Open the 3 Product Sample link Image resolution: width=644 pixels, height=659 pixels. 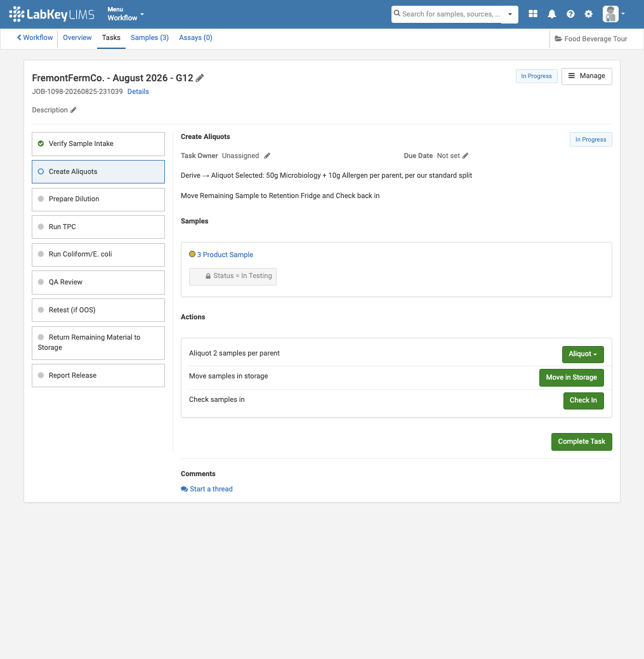click(225, 255)
